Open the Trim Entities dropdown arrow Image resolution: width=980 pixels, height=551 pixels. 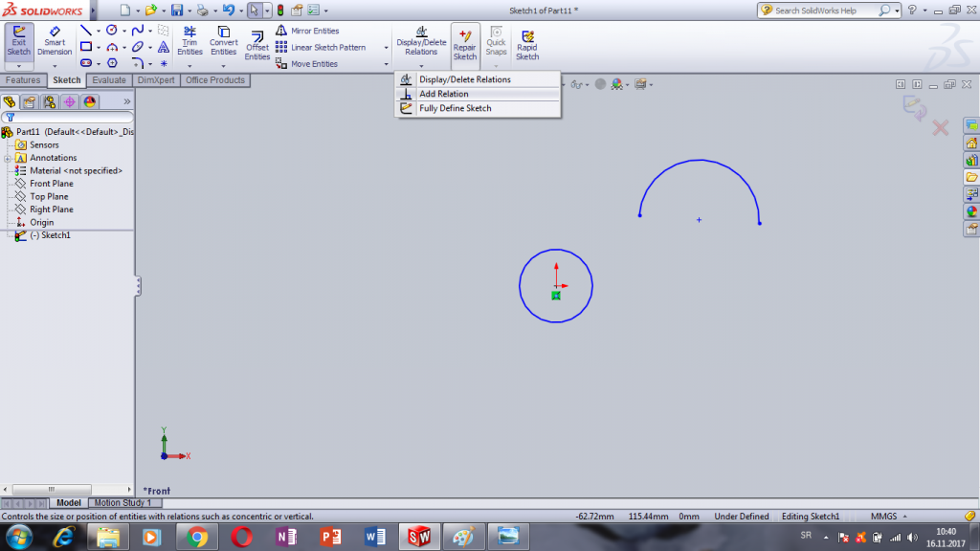[189, 66]
